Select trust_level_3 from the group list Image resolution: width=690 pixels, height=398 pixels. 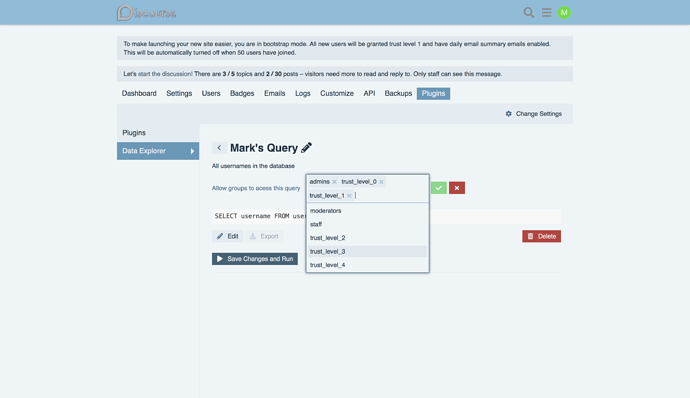click(x=367, y=251)
